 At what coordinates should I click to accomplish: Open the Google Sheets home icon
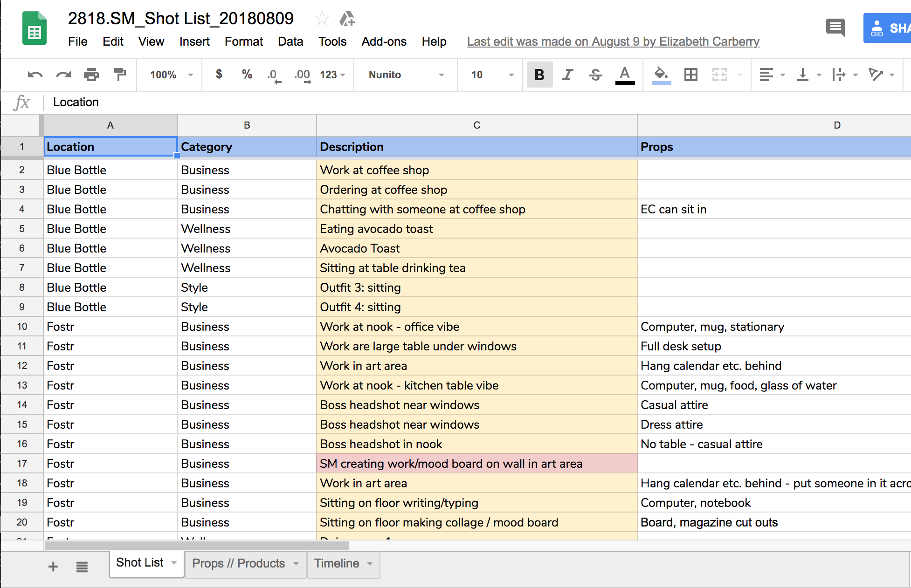pyautogui.click(x=35, y=28)
